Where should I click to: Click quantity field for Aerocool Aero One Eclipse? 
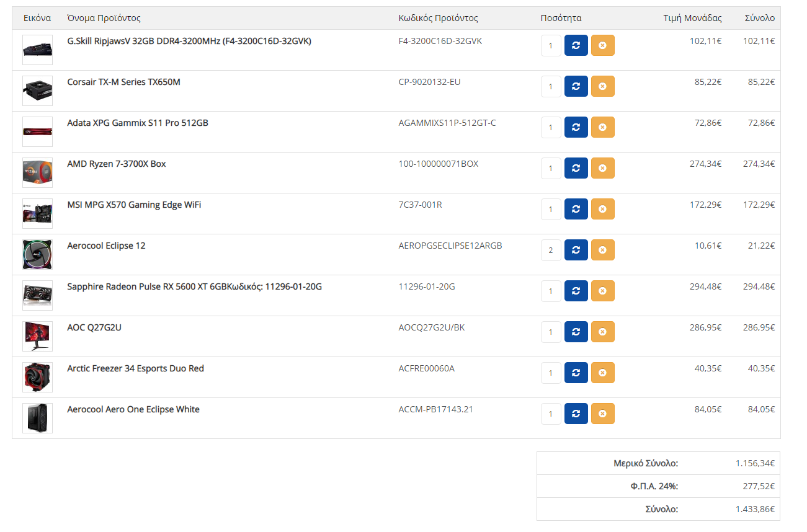551,414
